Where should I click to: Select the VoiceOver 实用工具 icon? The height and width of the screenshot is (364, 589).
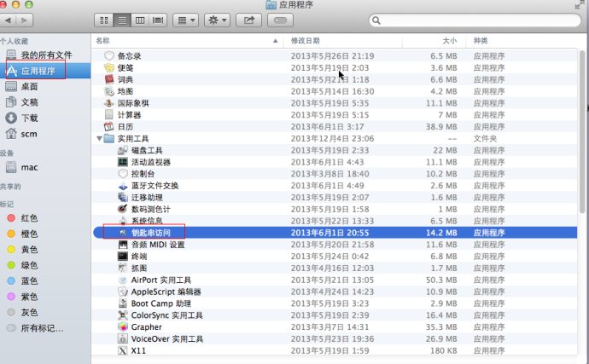click(123, 339)
